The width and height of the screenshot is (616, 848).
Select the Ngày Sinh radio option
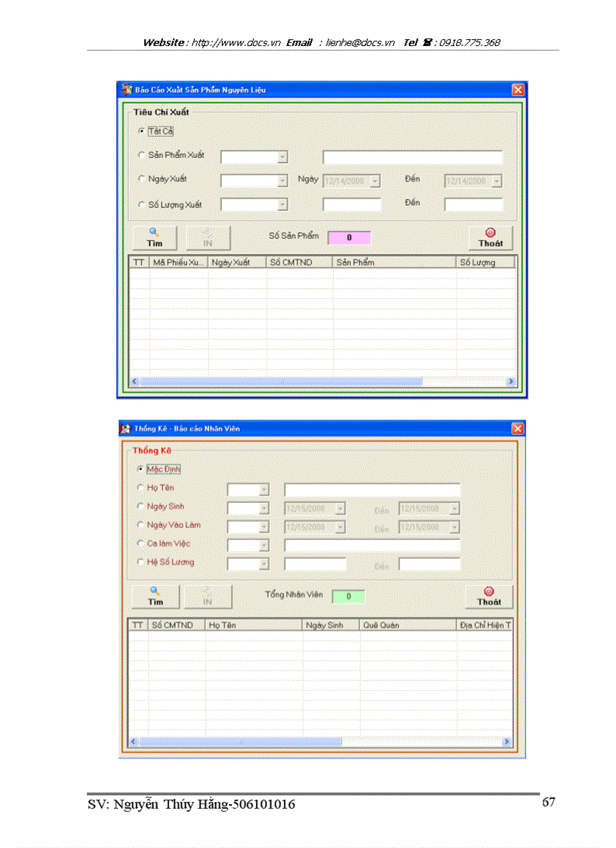coord(140,507)
